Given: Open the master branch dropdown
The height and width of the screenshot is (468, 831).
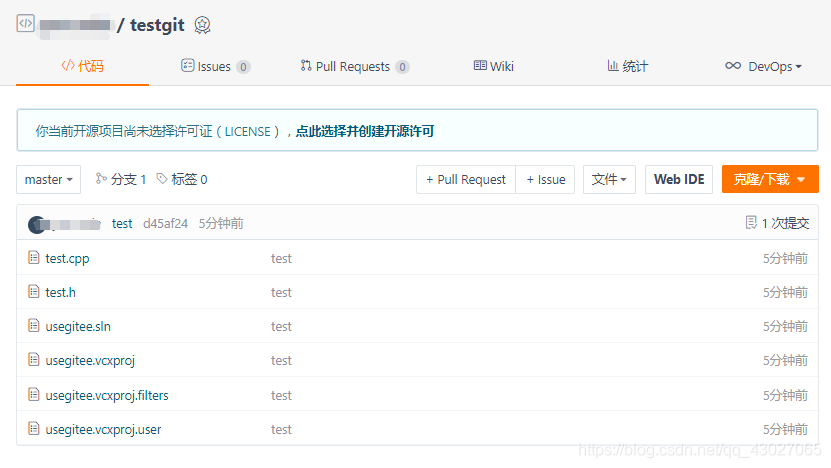Looking at the screenshot, I should [x=48, y=180].
